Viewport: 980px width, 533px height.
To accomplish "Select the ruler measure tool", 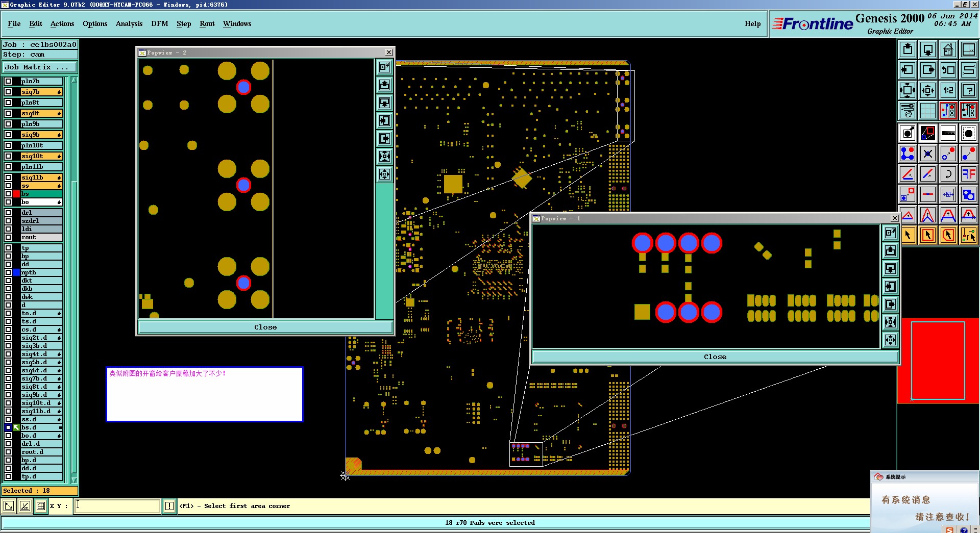I will (948, 133).
